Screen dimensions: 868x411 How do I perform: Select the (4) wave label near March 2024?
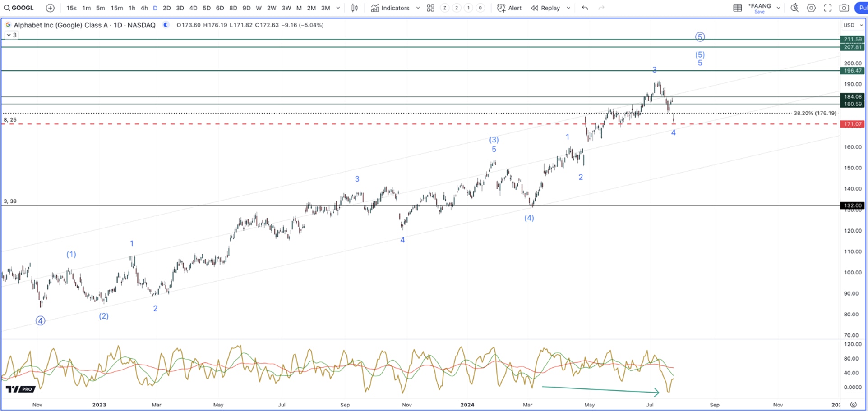(529, 218)
